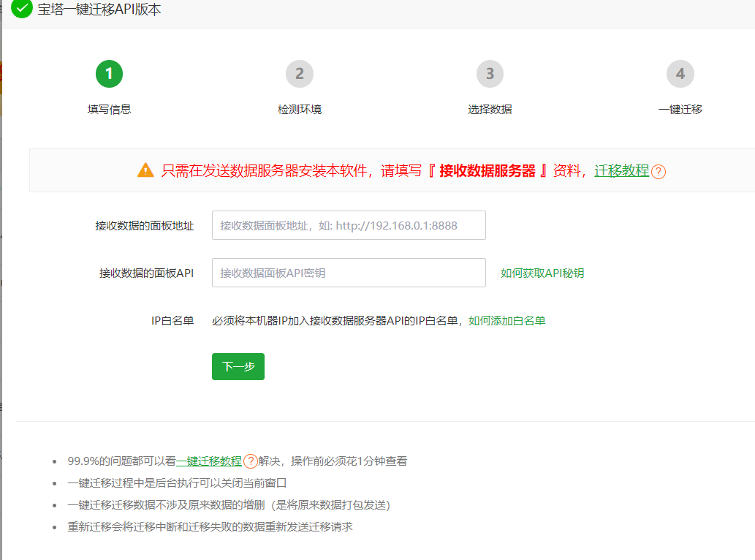Click the gray step 3 circle

490,74
